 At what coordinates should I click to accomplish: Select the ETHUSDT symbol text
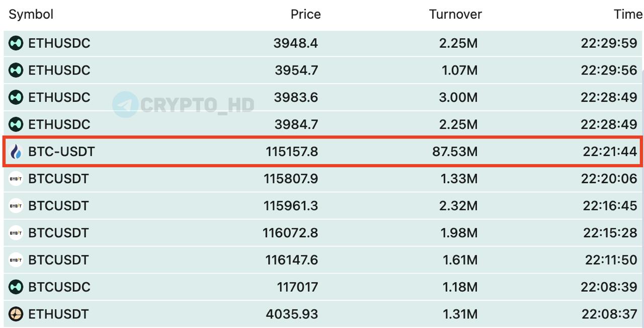point(58,314)
